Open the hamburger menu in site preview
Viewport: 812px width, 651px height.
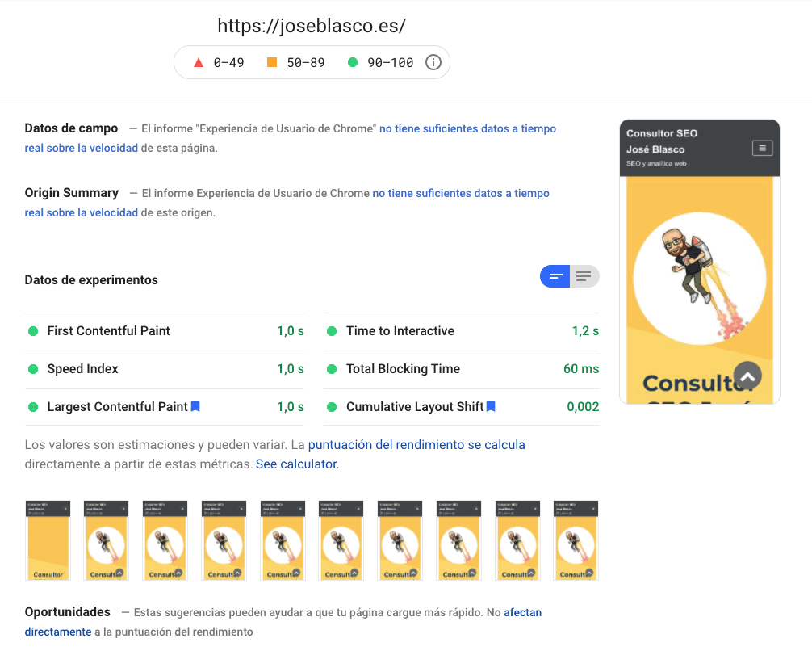(x=762, y=148)
